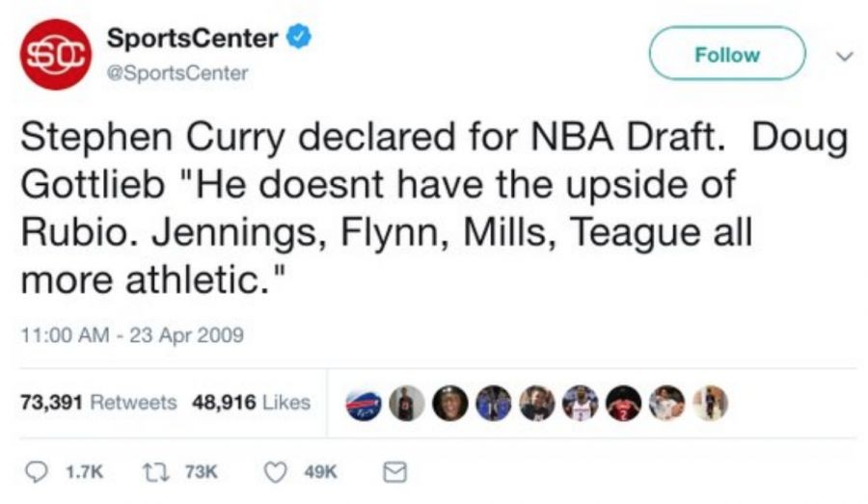Click the reply speech bubble icon
This screenshot has height=504, width=868.
[x=37, y=471]
